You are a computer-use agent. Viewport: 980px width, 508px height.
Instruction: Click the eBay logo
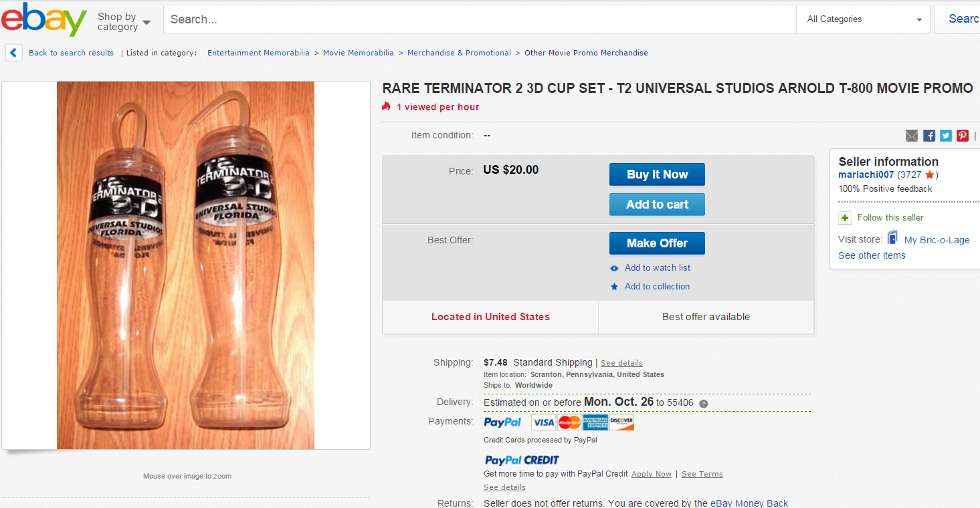(x=44, y=20)
